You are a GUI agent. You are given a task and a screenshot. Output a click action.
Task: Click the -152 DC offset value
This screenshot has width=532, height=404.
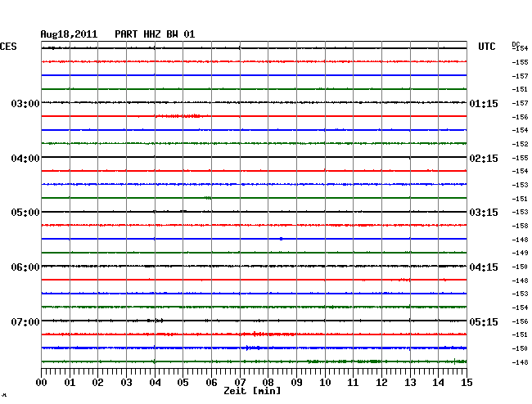(x=520, y=144)
